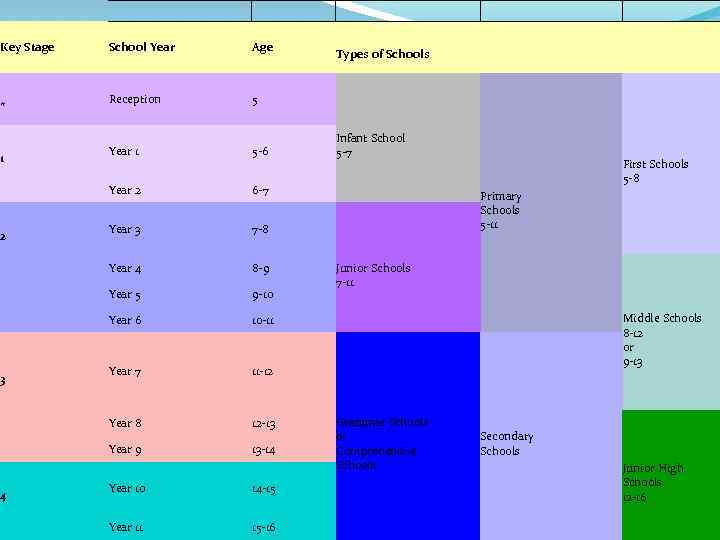Click the Primary Schools 5-11 block
Image resolution: width=720 pixels, height=540 pixels.
tap(551, 202)
